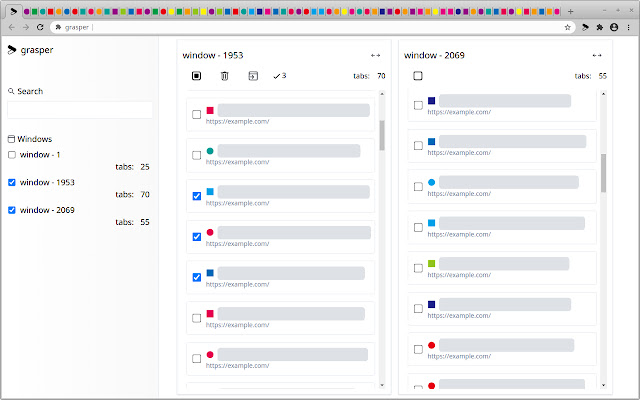Check the light blue circle tab in window 2069
Screen dimensions: 640x400
click(418, 187)
